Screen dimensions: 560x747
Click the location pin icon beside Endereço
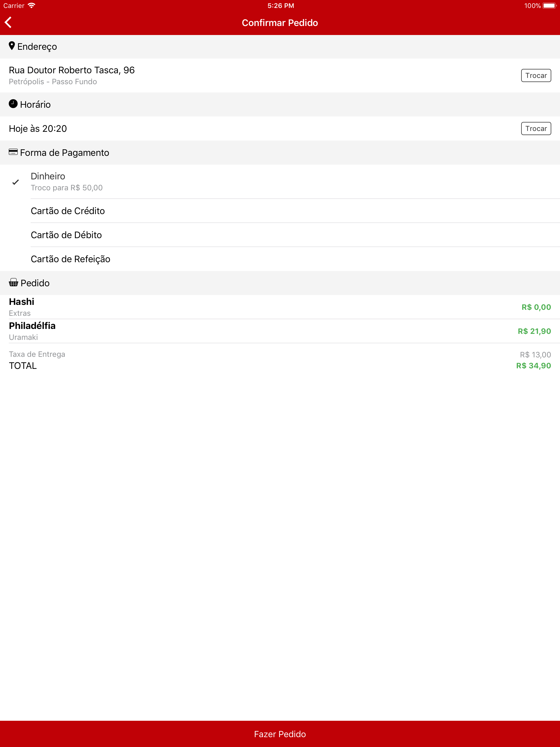tap(12, 46)
